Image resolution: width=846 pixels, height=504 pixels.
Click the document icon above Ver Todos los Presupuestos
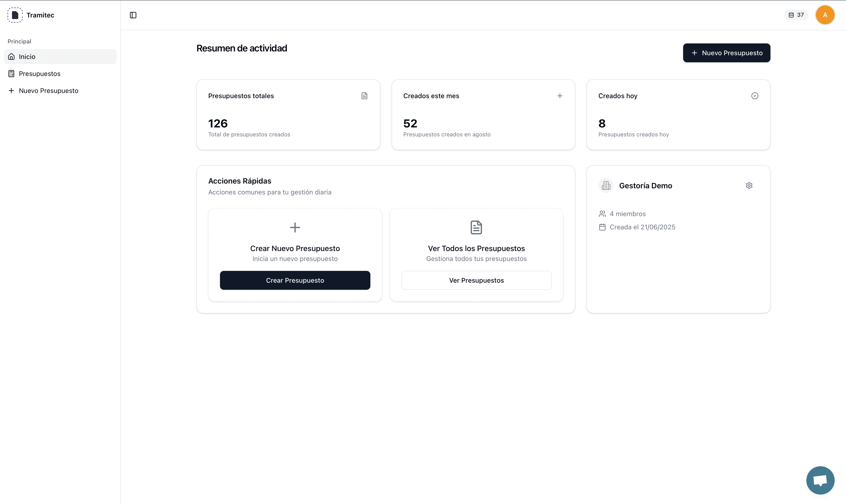(x=476, y=227)
